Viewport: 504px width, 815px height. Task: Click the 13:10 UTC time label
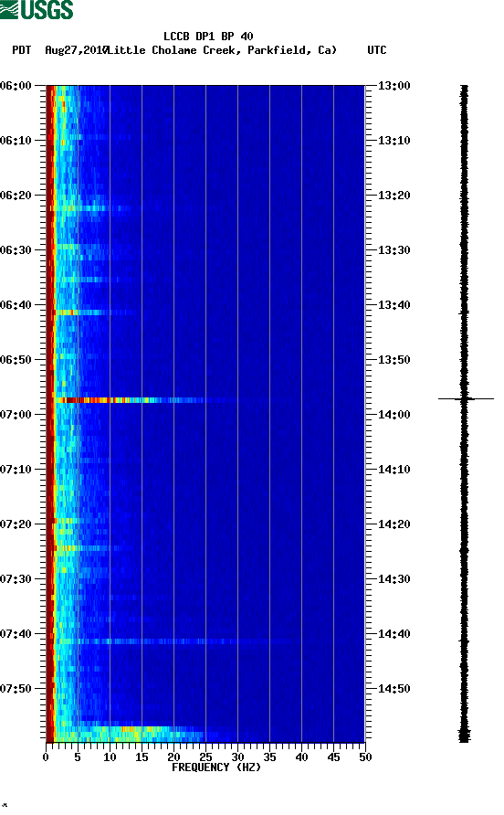coord(394,141)
